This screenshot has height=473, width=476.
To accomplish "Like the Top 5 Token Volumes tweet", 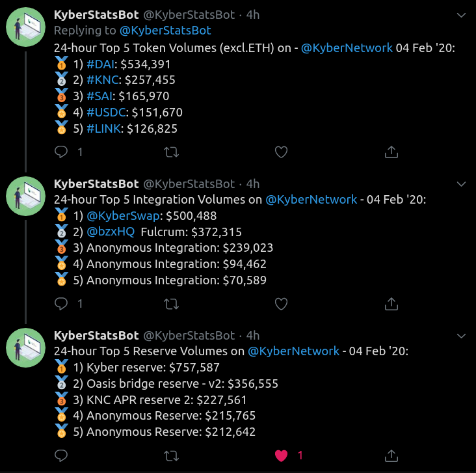I will 281,152.
